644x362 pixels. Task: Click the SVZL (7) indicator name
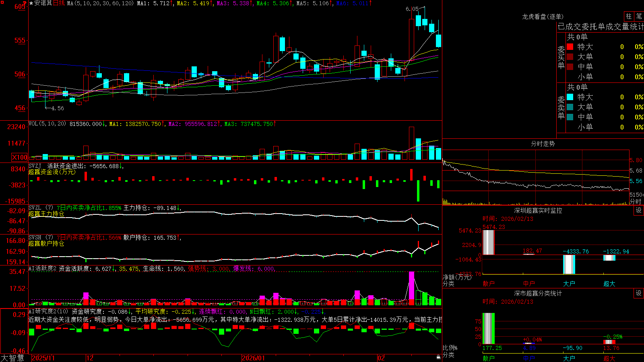click(41, 208)
